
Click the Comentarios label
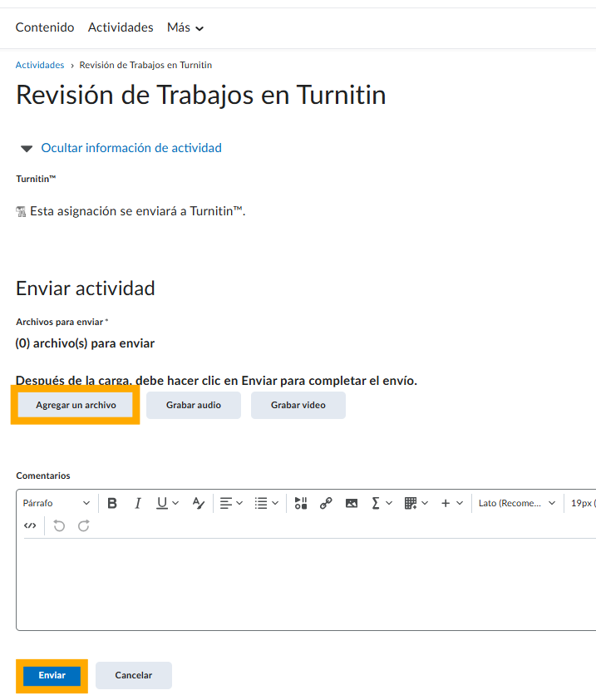coord(43,476)
